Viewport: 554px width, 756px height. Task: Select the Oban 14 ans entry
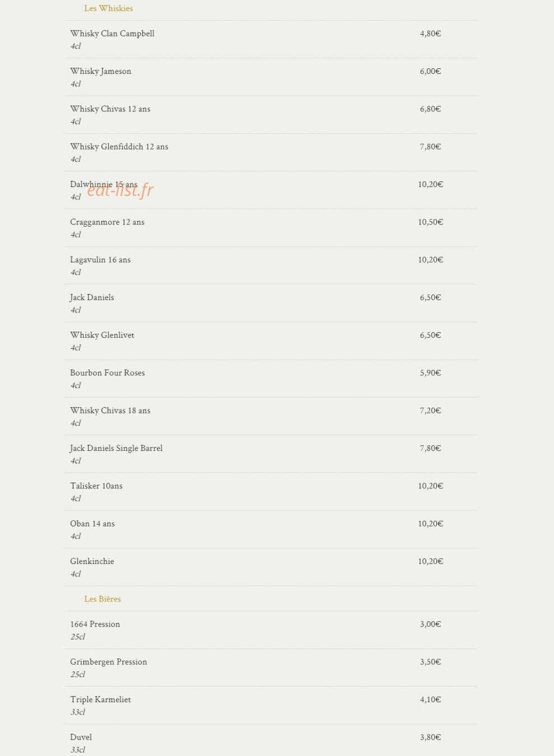tap(271, 529)
